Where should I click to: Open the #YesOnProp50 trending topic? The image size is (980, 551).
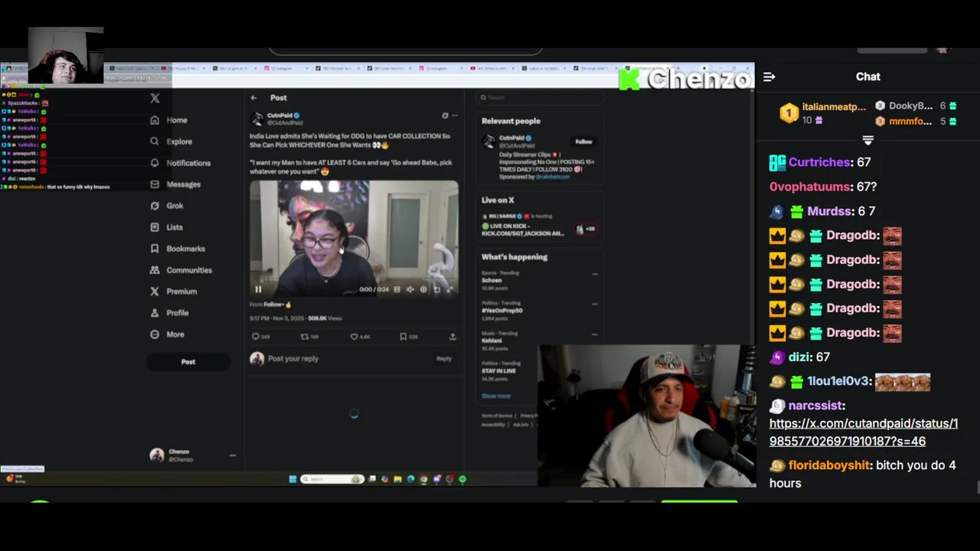pyautogui.click(x=502, y=311)
